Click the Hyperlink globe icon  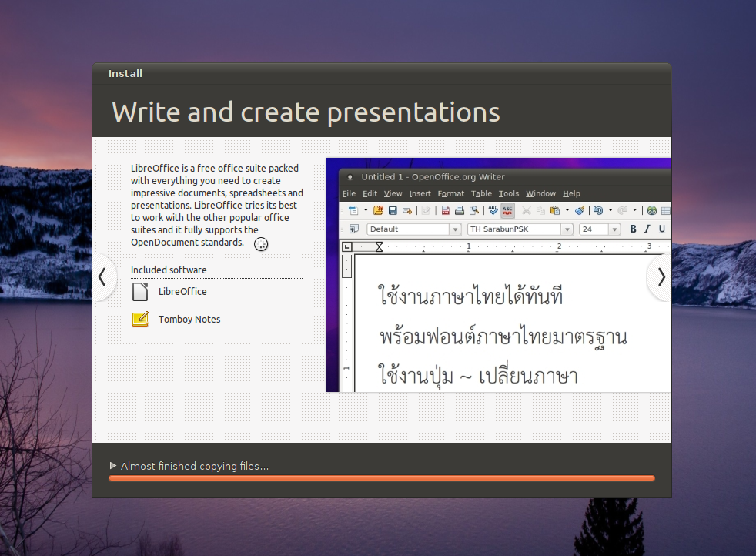coord(652,210)
